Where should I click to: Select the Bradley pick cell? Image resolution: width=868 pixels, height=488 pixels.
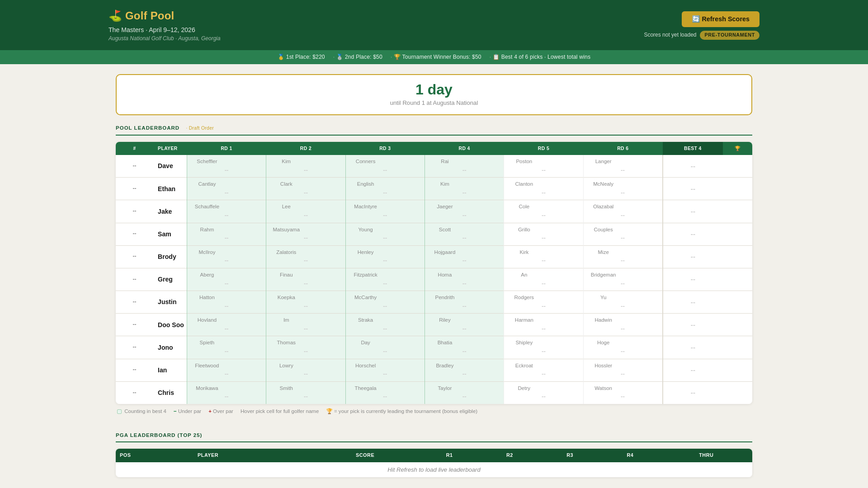pos(464,371)
